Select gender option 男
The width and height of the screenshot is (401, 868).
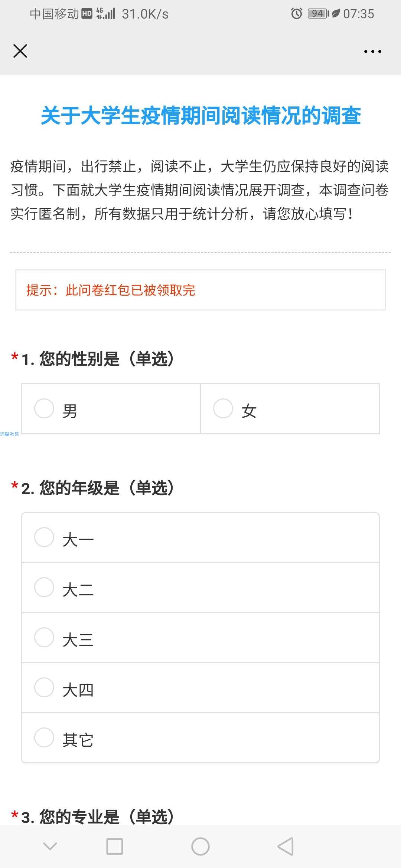tap(111, 409)
